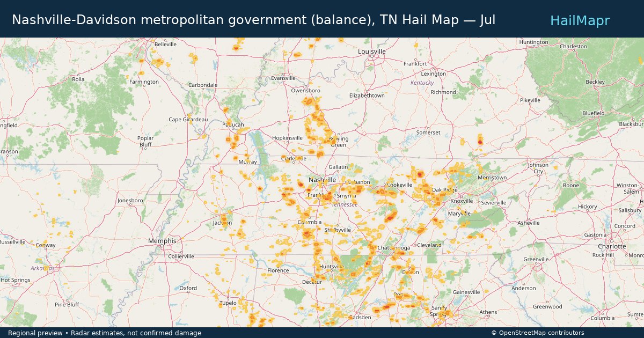Viewport: 644px width, 338px height.
Task: Click the Florence city label
Action: [x=278, y=270]
